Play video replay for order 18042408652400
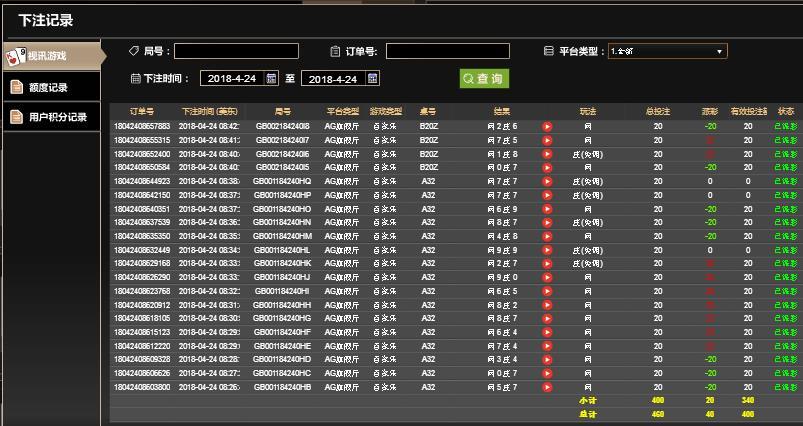The width and height of the screenshot is (803, 426). (547, 154)
